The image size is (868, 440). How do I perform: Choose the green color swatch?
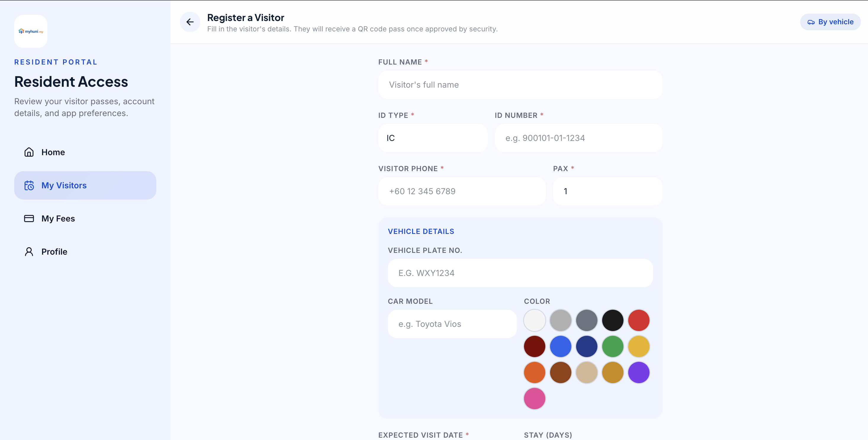tap(613, 346)
